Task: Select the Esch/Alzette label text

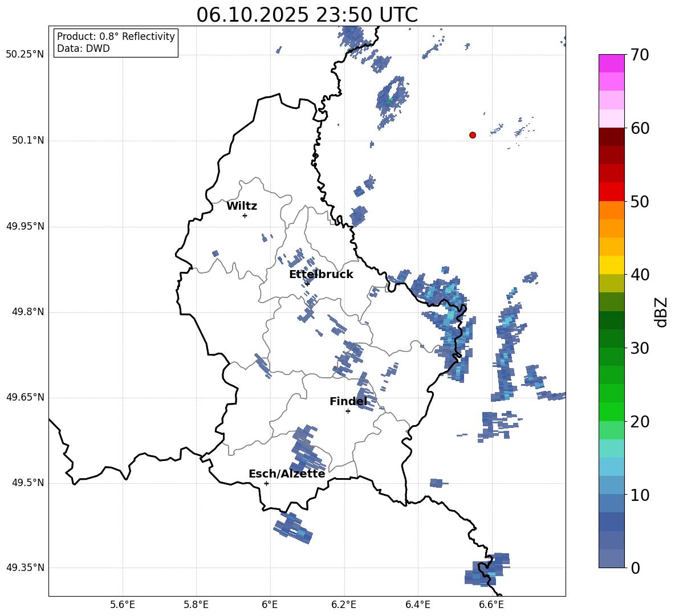Action: click(287, 474)
